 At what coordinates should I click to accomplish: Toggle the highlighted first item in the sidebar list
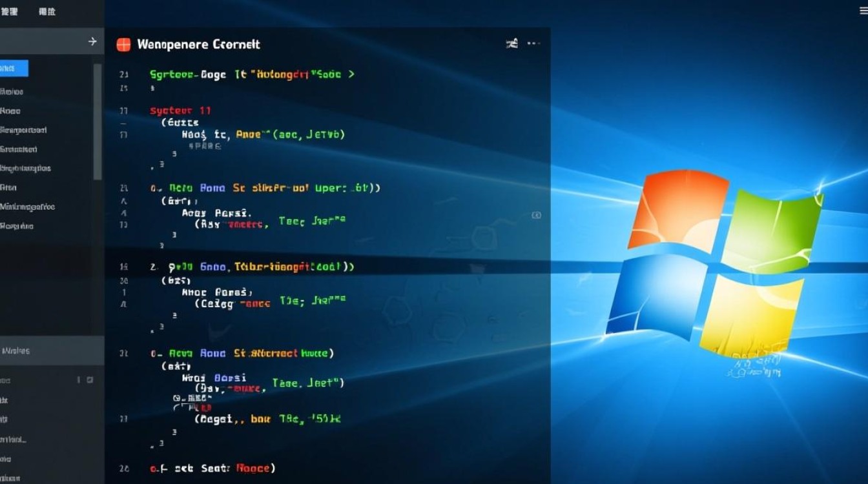pyautogui.click(x=13, y=68)
